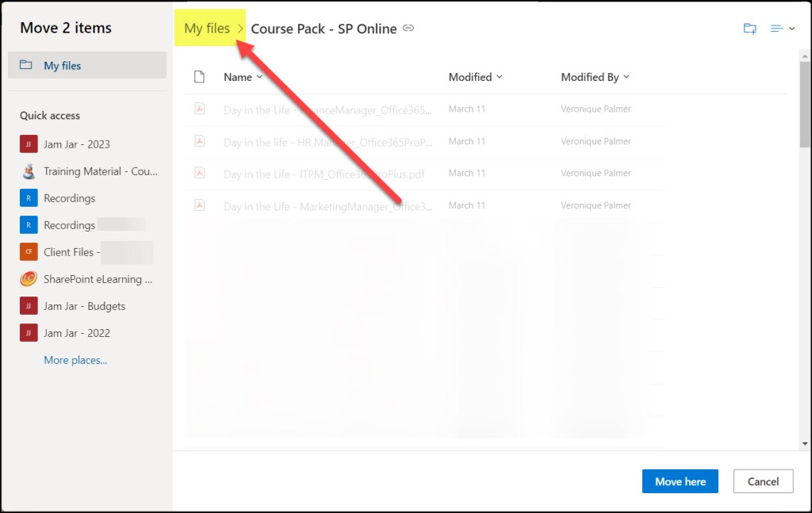Open SharePoint eLearning site icon

[29, 279]
